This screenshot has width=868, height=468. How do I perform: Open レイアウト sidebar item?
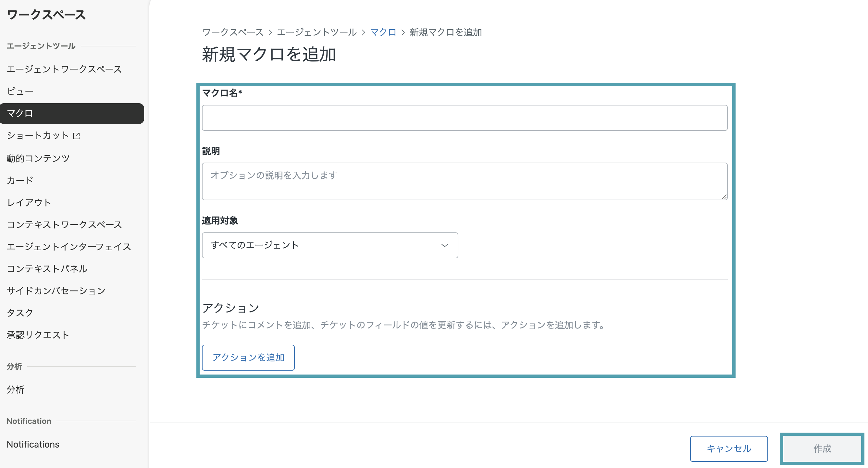[29, 203]
